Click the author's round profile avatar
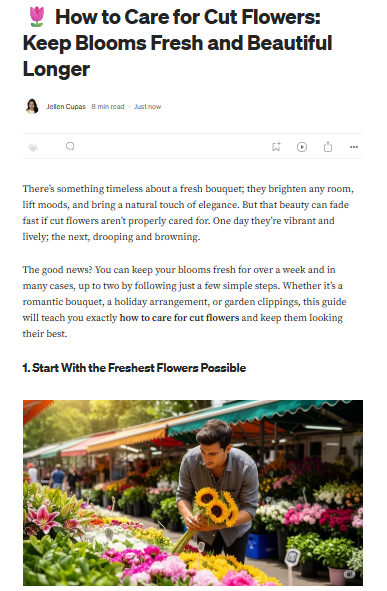The width and height of the screenshot is (387, 591). (x=32, y=106)
